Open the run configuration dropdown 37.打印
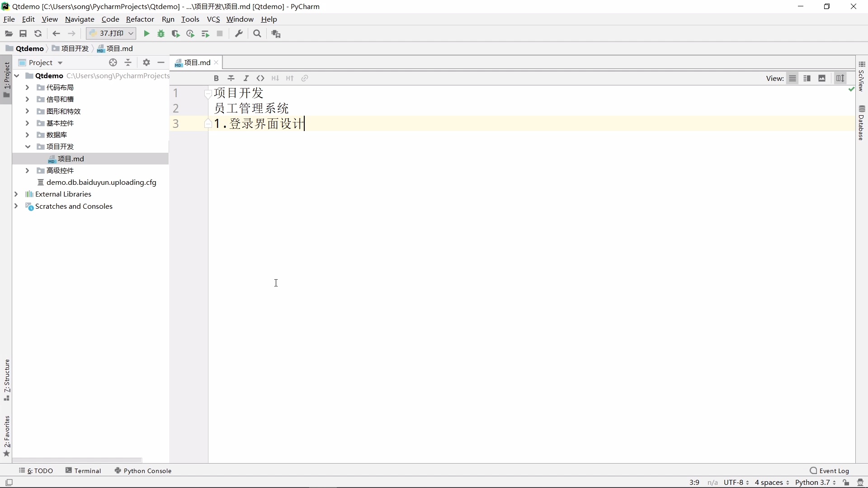 coord(131,33)
